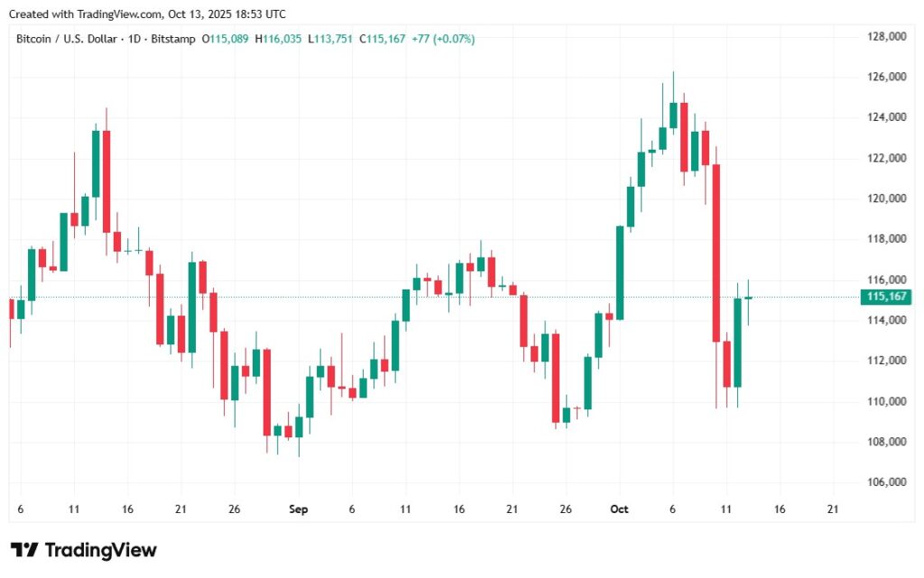
Task: Click the 124,000 price axis label
Action: pos(884,117)
